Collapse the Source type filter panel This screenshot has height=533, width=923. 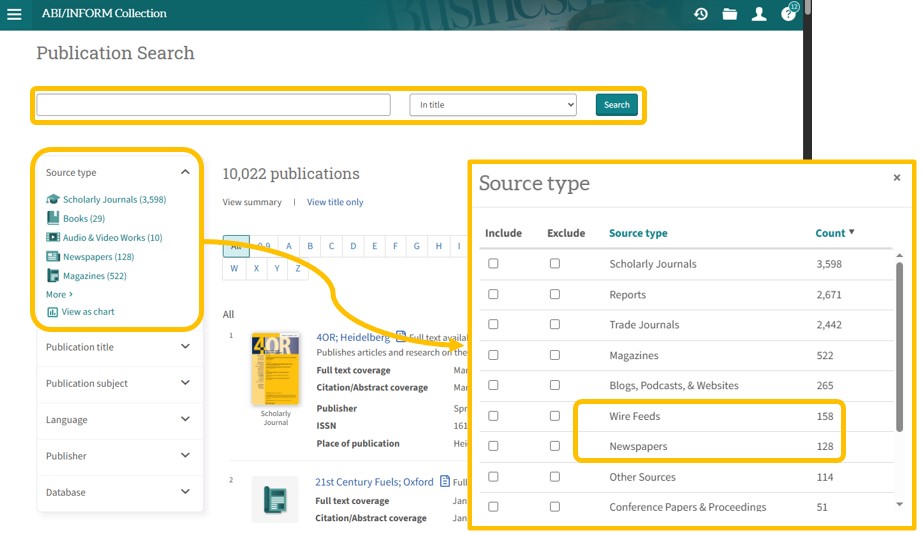185,172
